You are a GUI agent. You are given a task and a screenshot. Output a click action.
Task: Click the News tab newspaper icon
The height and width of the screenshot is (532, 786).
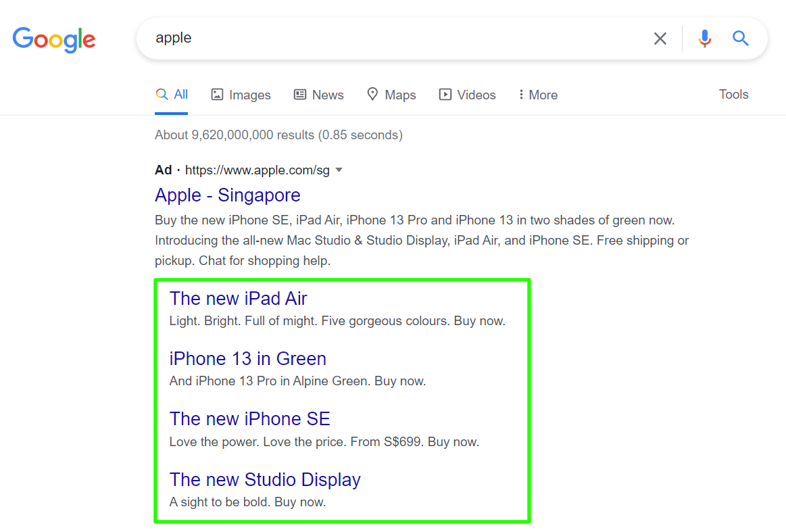click(300, 94)
